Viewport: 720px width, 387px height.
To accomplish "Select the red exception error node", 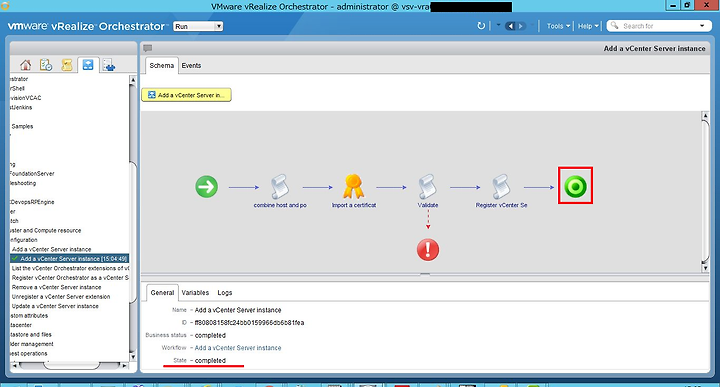I will pos(428,250).
